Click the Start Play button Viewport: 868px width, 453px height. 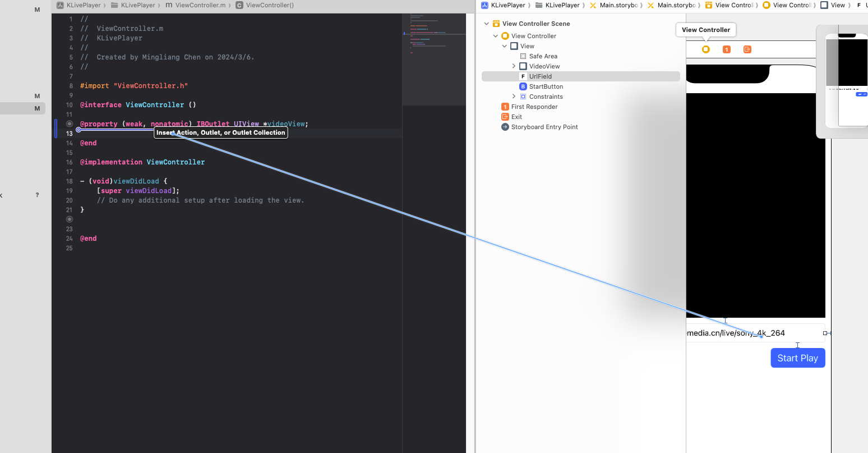pyautogui.click(x=798, y=358)
